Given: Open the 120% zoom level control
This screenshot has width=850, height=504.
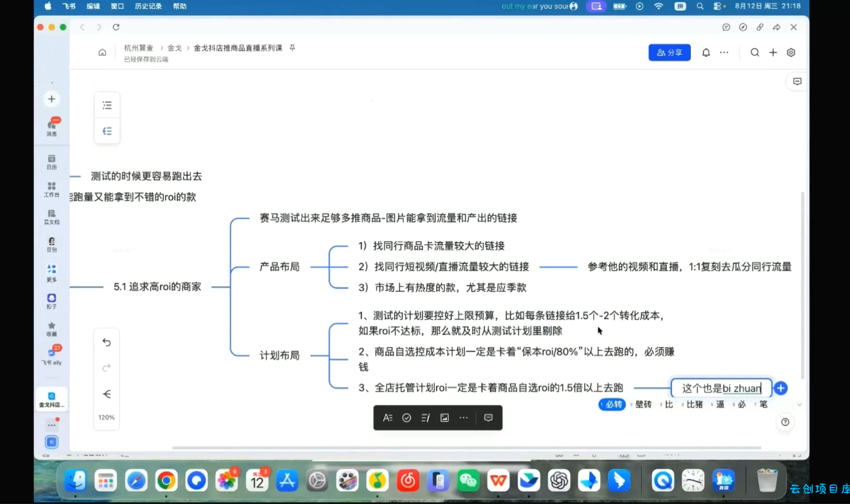Looking at the screenshot, I should [x=106, y=418].
